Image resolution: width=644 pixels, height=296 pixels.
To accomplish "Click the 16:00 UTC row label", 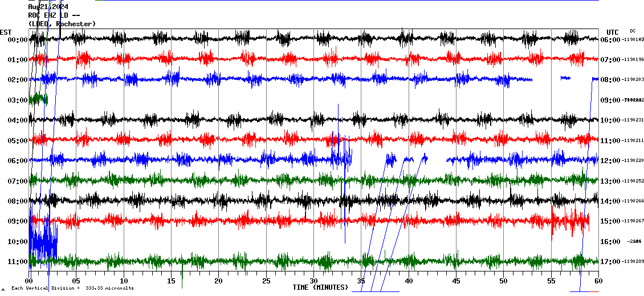I will (x=612, y=242).
